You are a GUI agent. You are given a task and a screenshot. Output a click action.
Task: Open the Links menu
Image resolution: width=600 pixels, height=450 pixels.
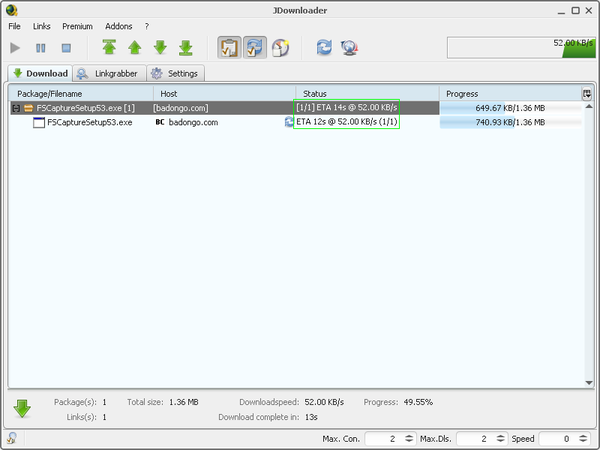pos(41,26)
